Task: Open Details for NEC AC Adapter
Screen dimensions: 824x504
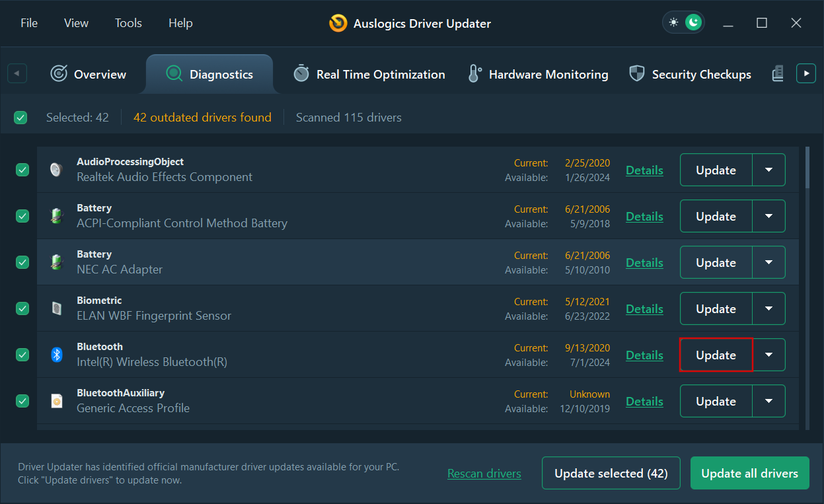Action: [x=644, y=262]
